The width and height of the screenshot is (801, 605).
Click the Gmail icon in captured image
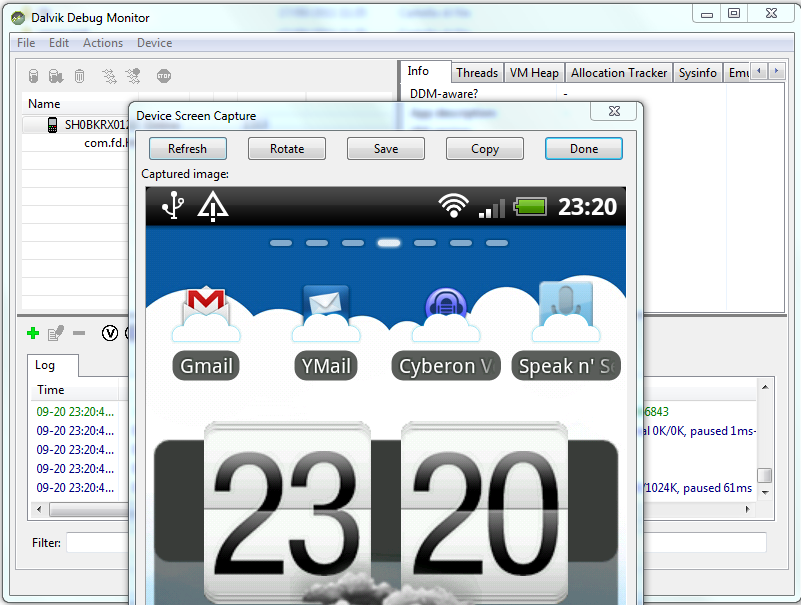point(206,313)
